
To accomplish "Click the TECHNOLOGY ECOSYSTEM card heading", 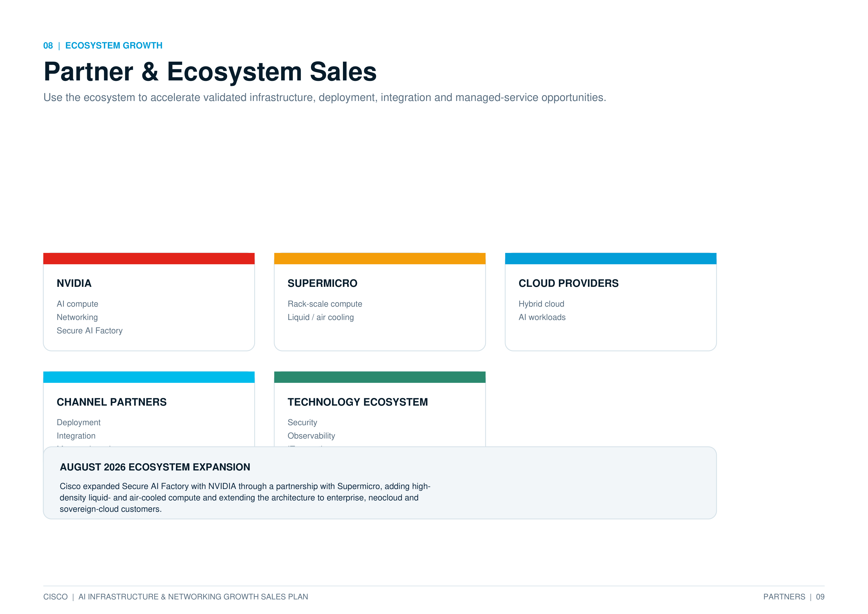I will click(x=358, y=402).
